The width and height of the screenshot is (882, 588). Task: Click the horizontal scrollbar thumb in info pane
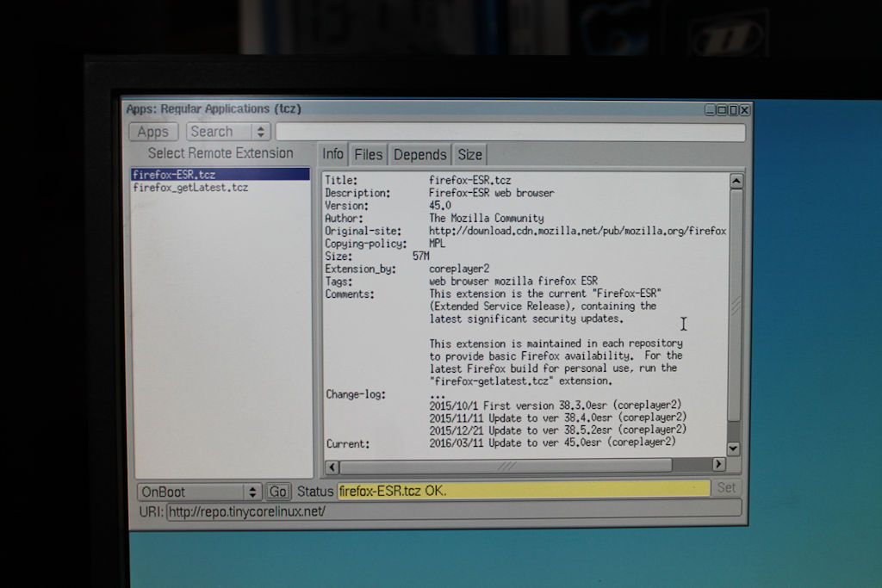[x=506, y=466]
